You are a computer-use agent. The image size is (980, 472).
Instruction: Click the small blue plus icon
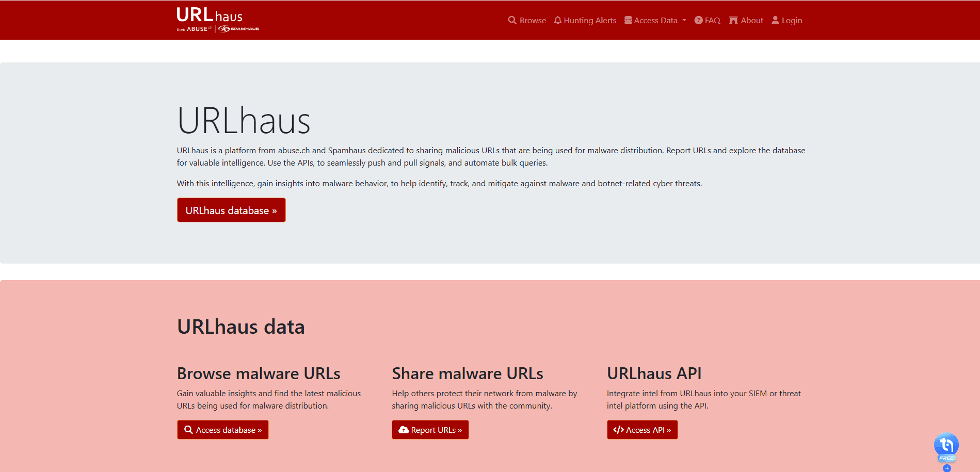tap(946, 468)
